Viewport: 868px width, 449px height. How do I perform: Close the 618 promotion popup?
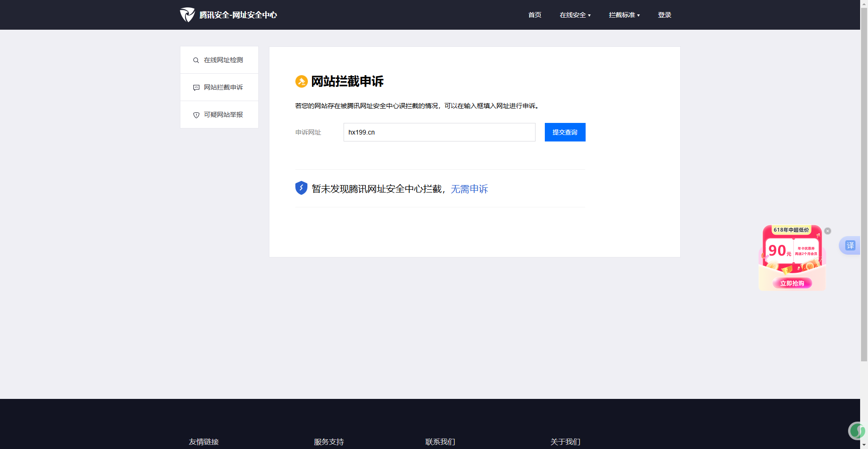click(x=828, y=231)
